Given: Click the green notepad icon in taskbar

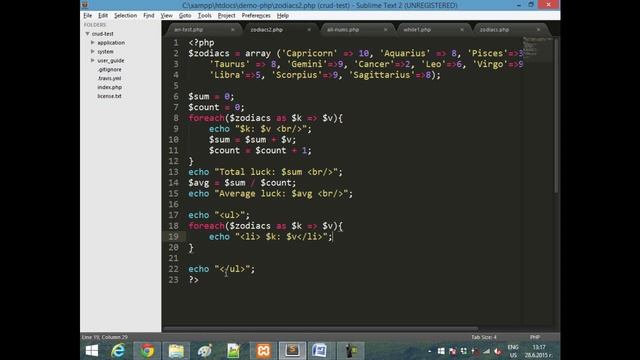Looking at the screenshot, I should (234, 351).
